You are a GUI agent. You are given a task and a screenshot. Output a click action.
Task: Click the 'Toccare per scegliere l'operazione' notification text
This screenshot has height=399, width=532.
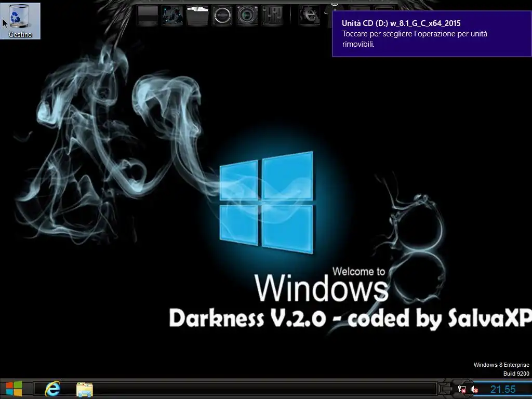415,38
